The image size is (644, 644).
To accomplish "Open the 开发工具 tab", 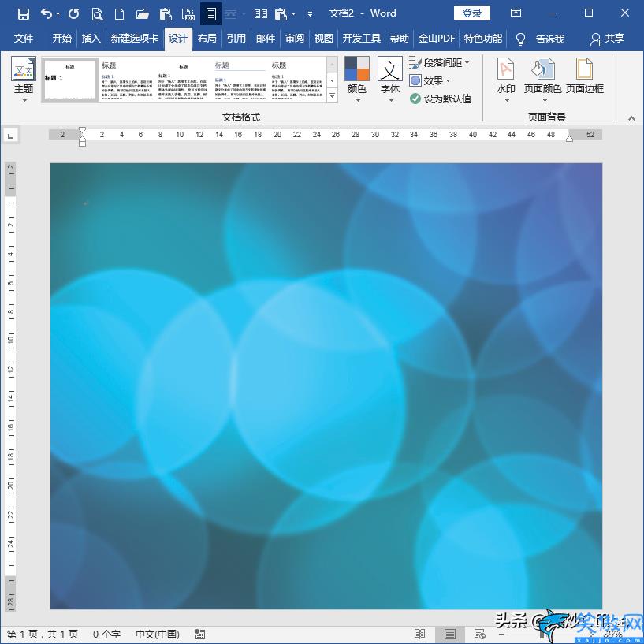I will click(362, 39).
